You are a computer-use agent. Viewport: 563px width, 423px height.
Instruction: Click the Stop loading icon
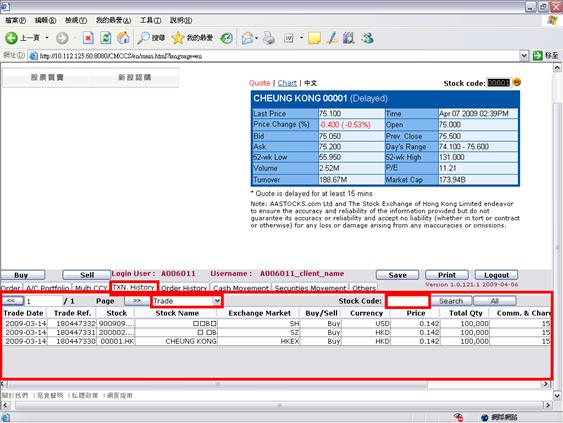click(x=88, y=38)
